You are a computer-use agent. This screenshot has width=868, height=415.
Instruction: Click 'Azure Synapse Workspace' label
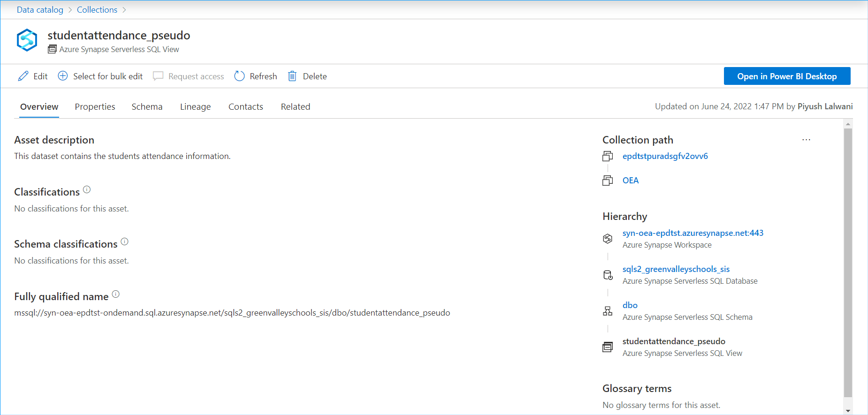click(667, 245)
